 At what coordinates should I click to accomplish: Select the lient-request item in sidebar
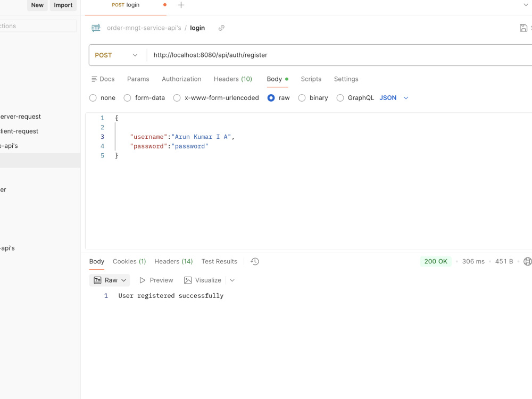click(x=19, y=131)
